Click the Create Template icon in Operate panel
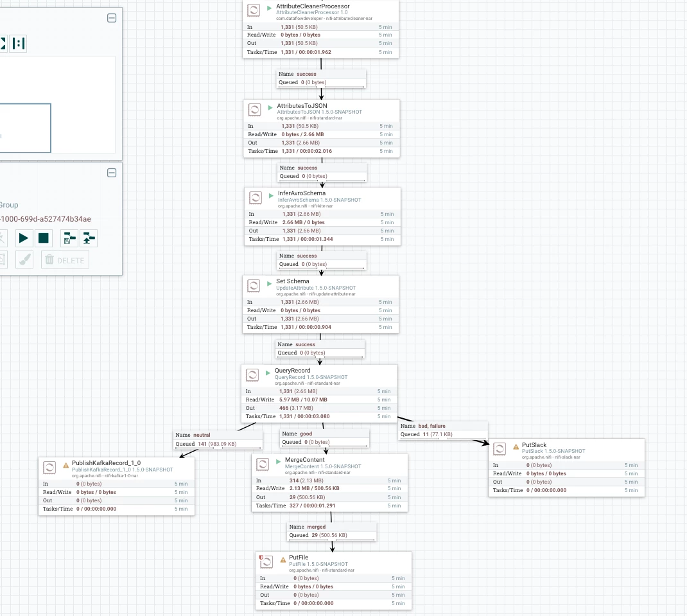687x616 pixels. [69, 238]
